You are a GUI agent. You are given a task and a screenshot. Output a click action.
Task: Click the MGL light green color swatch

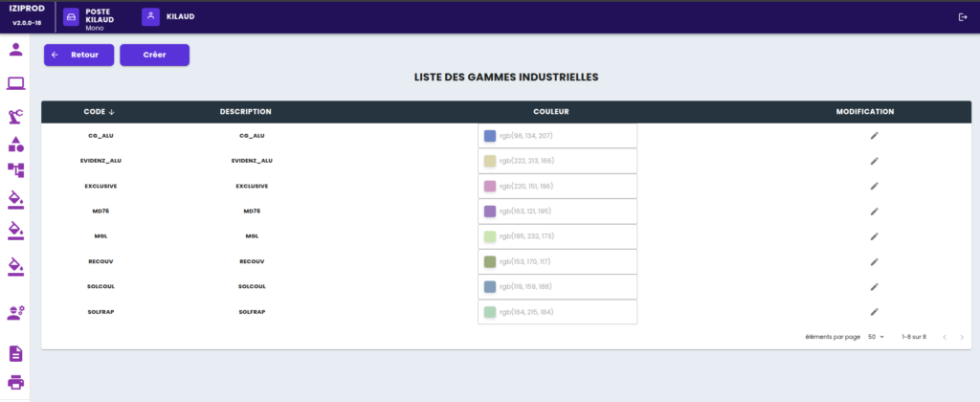point(490,236)
